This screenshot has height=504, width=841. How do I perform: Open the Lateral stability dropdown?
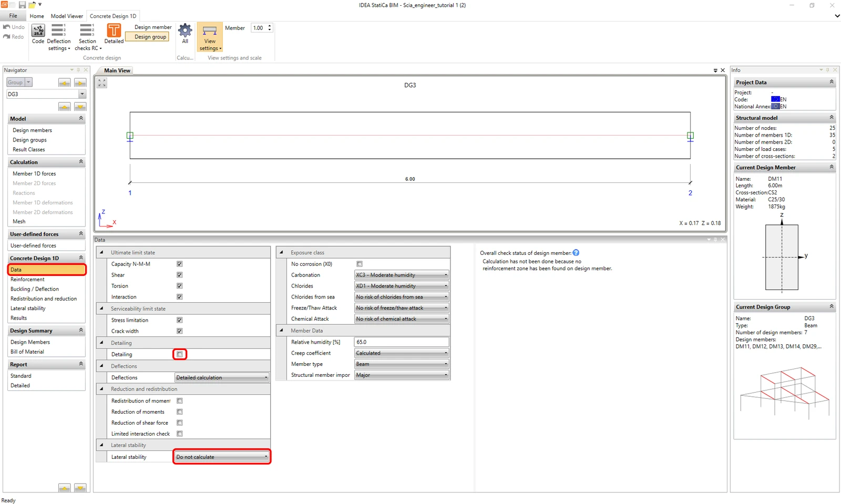(222, 457)
